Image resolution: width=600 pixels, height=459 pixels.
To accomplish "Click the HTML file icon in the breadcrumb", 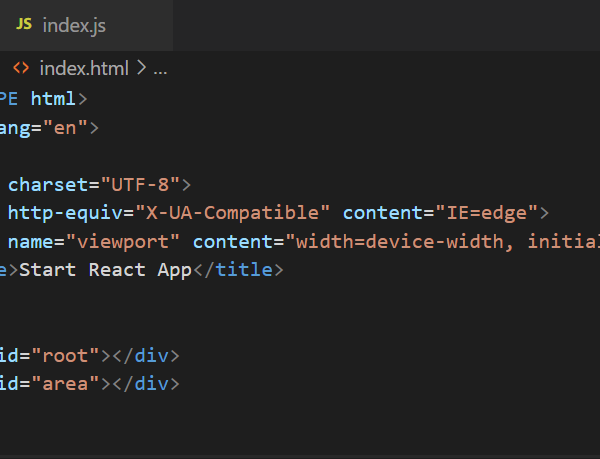I will click(20, 69).
